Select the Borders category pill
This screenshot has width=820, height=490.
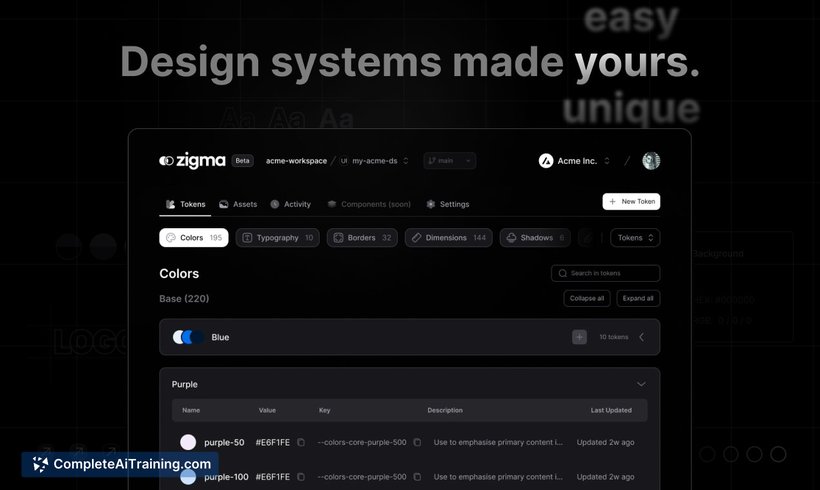(362, 237)
